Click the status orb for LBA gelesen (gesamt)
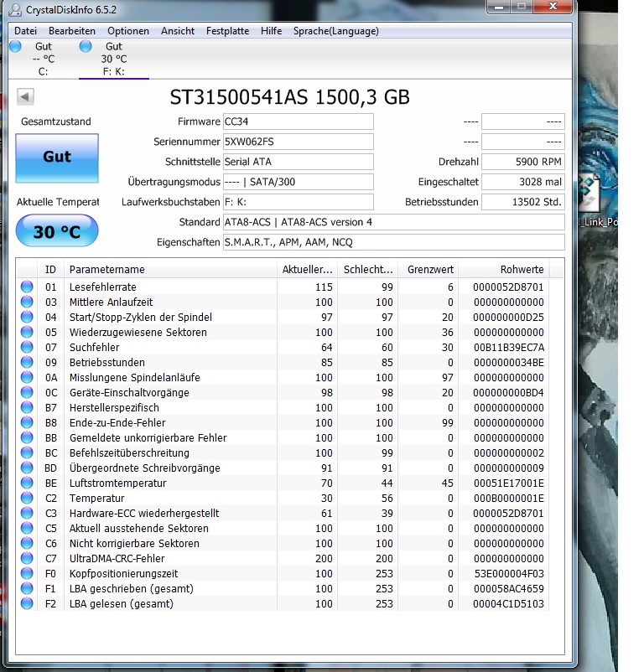The image size is (644, 672). click(27, 603)
